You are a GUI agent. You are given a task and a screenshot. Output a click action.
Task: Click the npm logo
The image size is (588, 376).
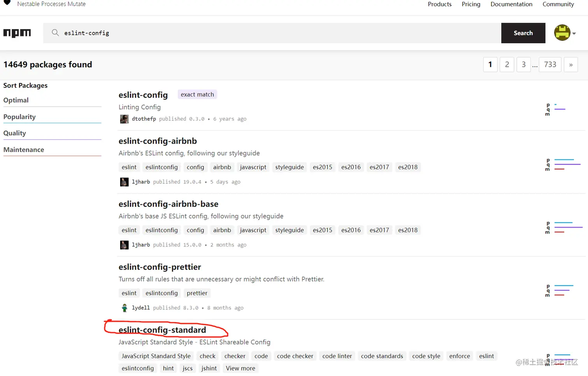(x=17, y=33)
